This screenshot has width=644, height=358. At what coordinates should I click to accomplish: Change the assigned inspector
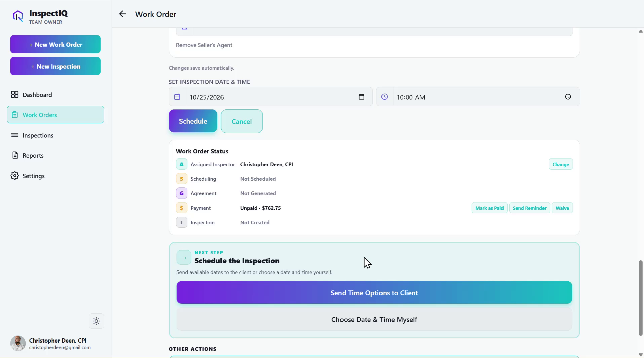tap(561, 164)
